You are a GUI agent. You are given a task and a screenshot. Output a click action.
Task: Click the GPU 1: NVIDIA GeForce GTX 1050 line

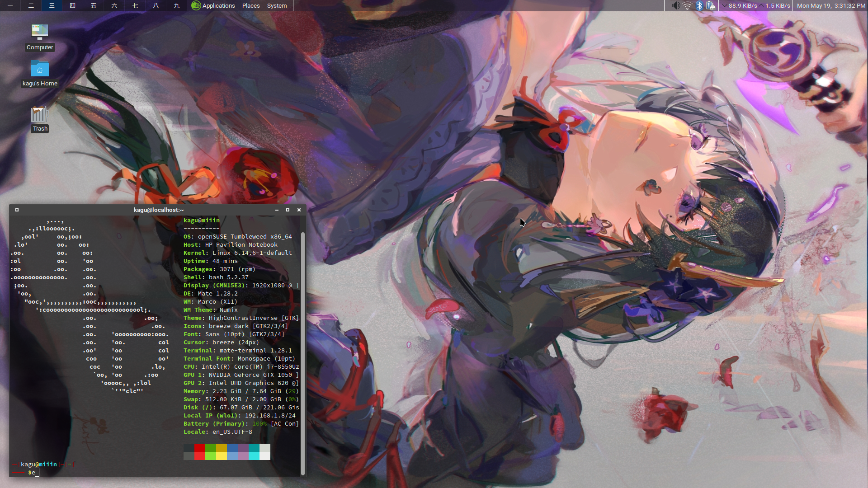[241, 375]
